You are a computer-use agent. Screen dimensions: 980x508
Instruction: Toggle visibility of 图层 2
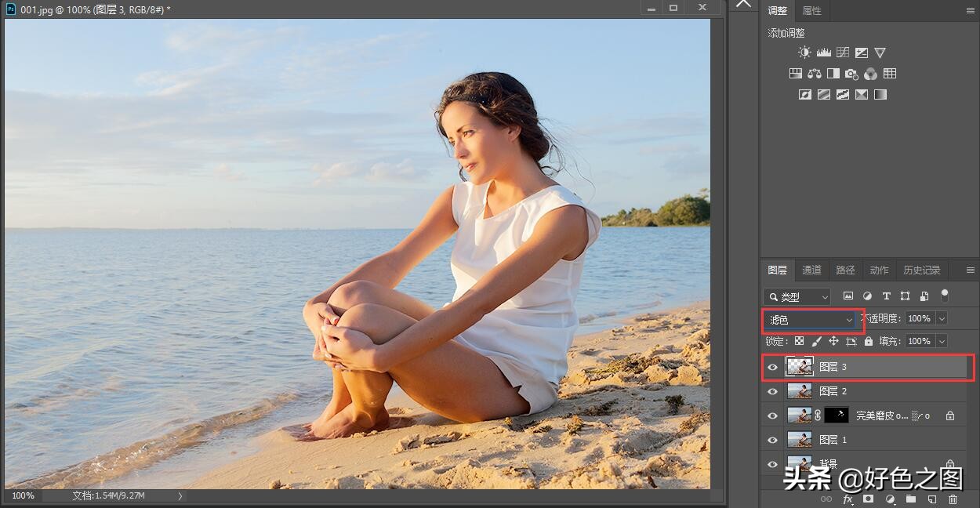pyautogui.click(x=772, y=391)
